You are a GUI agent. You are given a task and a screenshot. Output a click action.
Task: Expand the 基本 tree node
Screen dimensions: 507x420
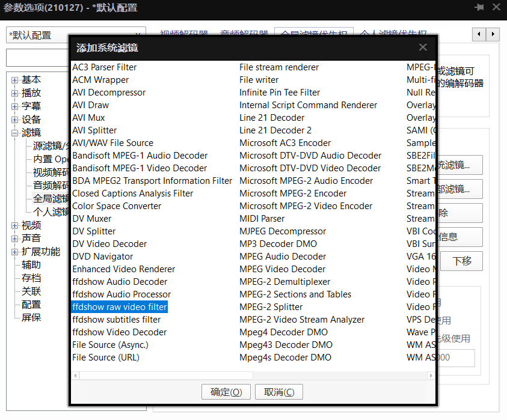[15, 80]
